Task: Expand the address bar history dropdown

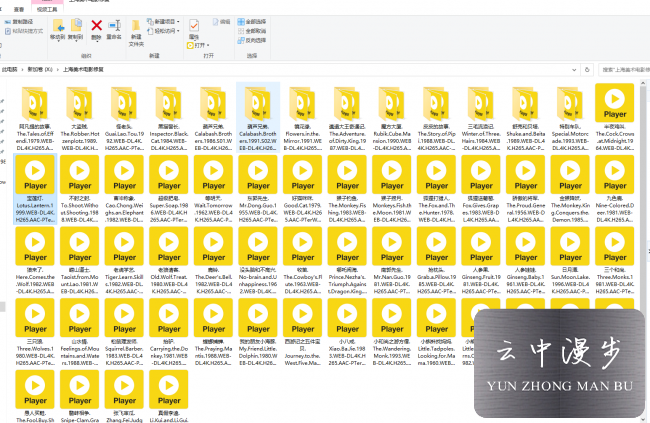Action: [x=574, y=70]
